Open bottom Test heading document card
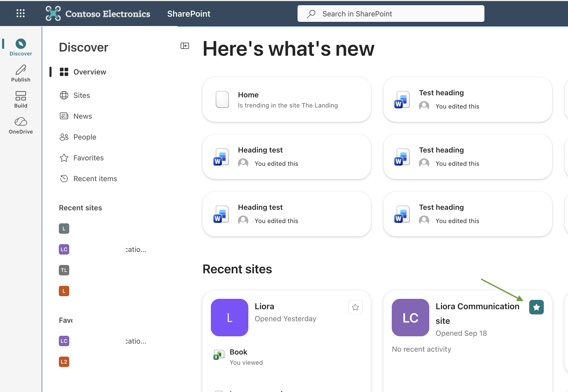 [468, 214]
